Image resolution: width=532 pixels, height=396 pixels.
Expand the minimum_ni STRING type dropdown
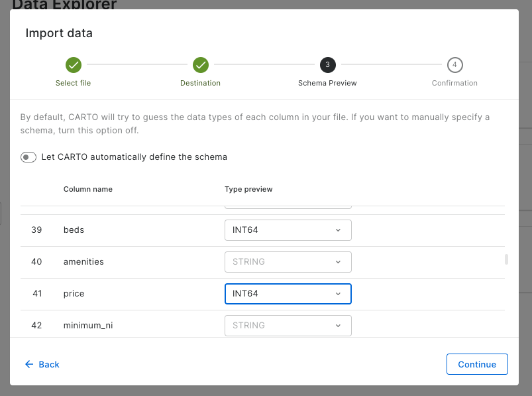288,326
